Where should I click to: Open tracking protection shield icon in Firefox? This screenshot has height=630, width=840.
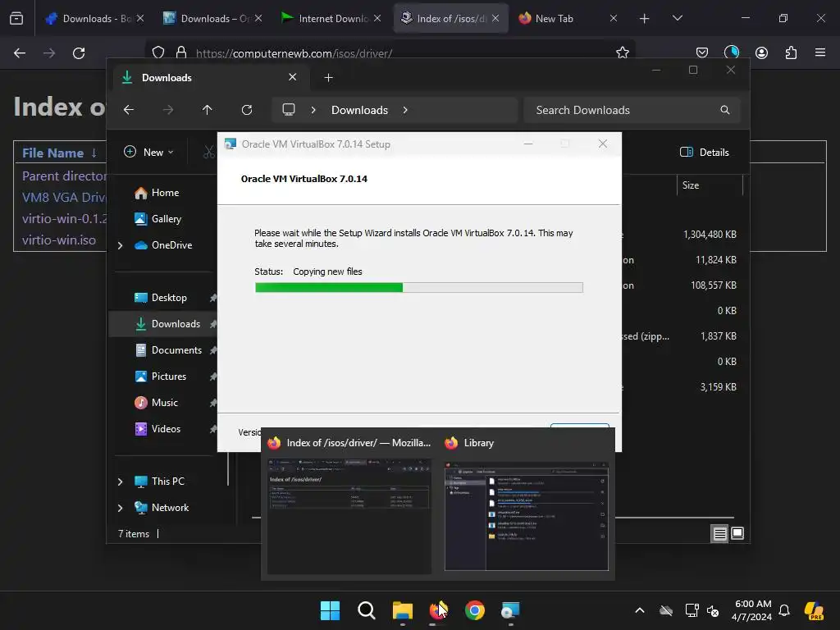pyautogui.click(x=158, y=52)
